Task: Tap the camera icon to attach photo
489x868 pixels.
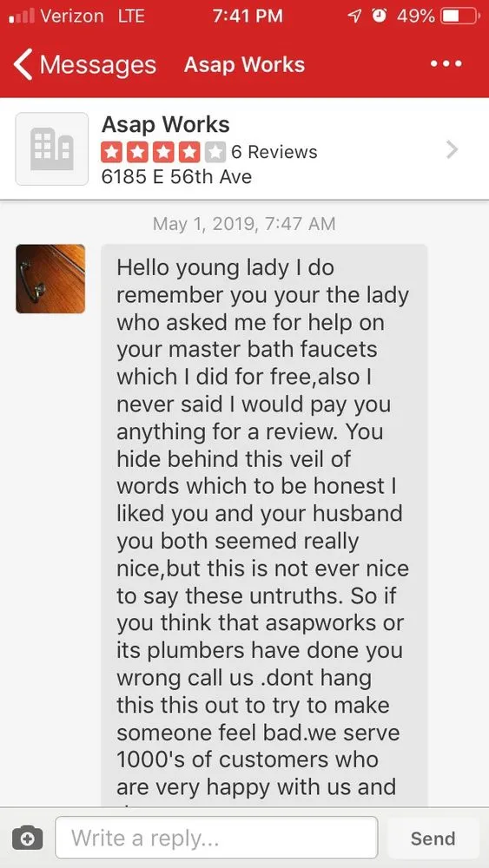Action: tap(27, 838)
